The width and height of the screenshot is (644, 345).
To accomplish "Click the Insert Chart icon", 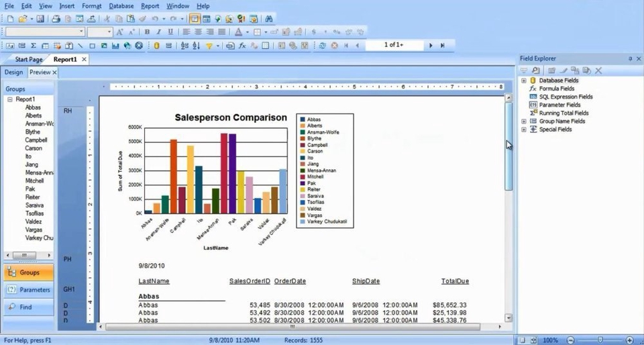I will pos(116,46).
